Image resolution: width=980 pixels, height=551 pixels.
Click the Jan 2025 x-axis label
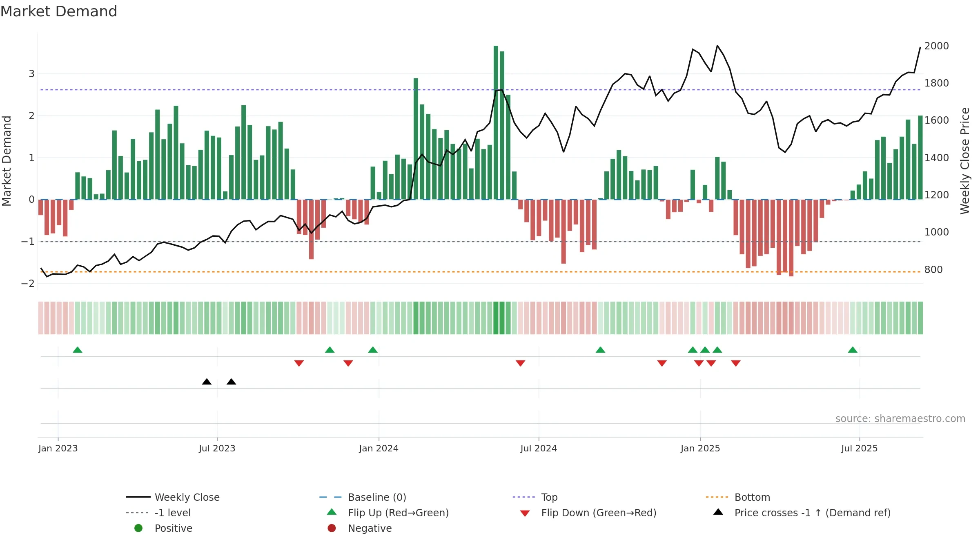pos(701,448)
